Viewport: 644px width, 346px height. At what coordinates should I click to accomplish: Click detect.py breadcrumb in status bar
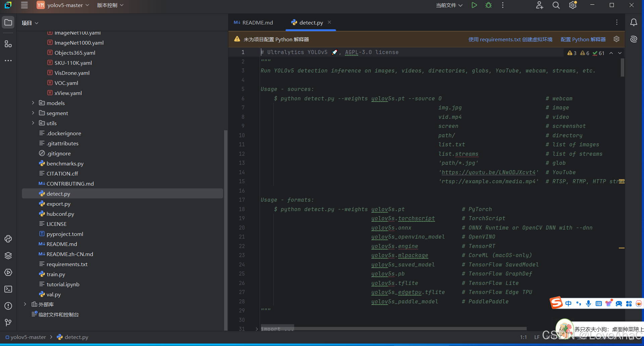coord(73,337)
